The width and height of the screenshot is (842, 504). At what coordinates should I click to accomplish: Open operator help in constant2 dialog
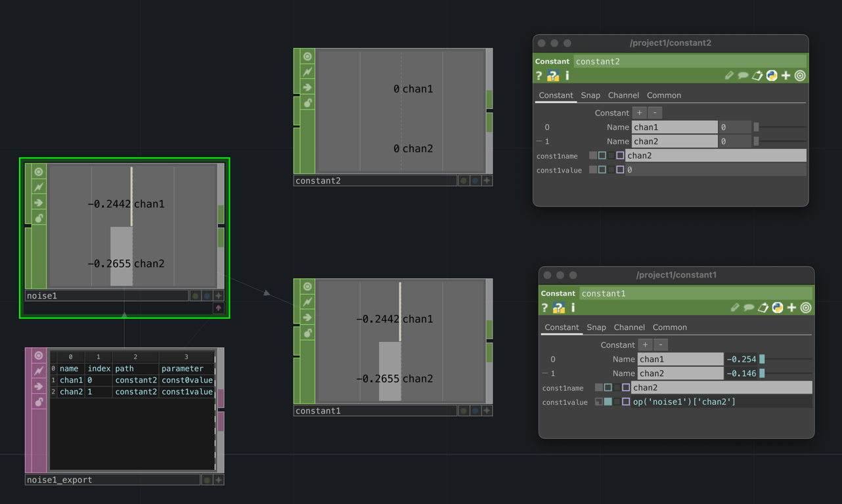tap(539, 76)
